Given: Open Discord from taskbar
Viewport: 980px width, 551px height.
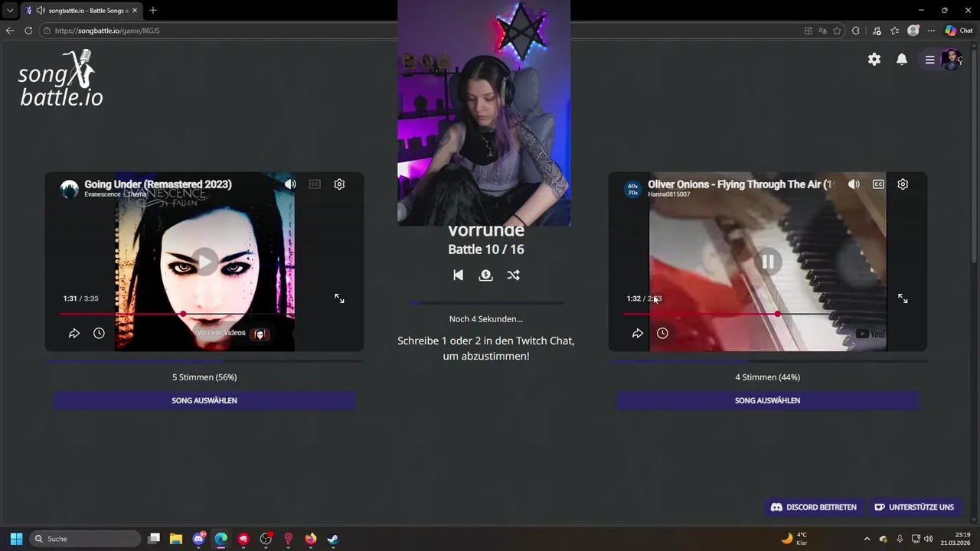Looking at the screenshot, I should (199, 539).
